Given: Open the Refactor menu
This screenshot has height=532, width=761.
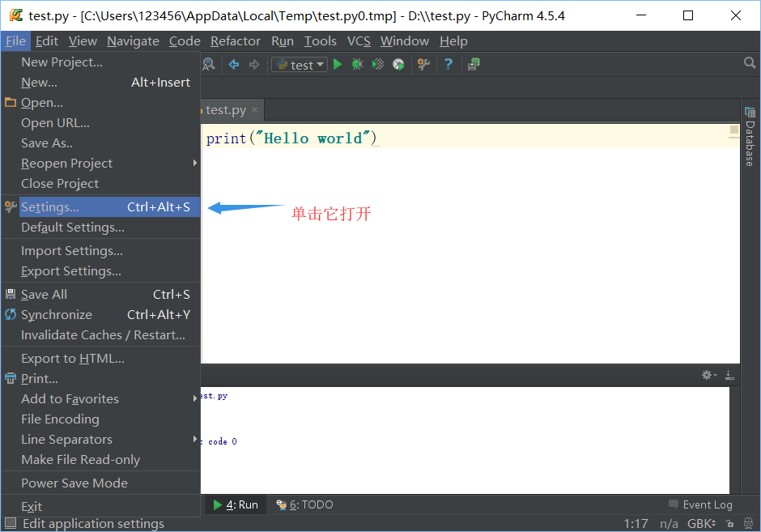Looking at the screenshot, I should pyautogui.click(x=236, y=41).
